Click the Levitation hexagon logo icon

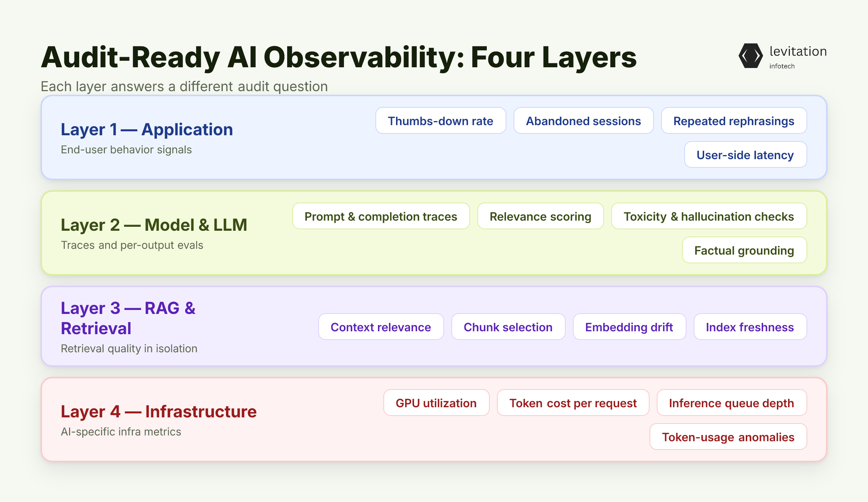pos(751,56)
